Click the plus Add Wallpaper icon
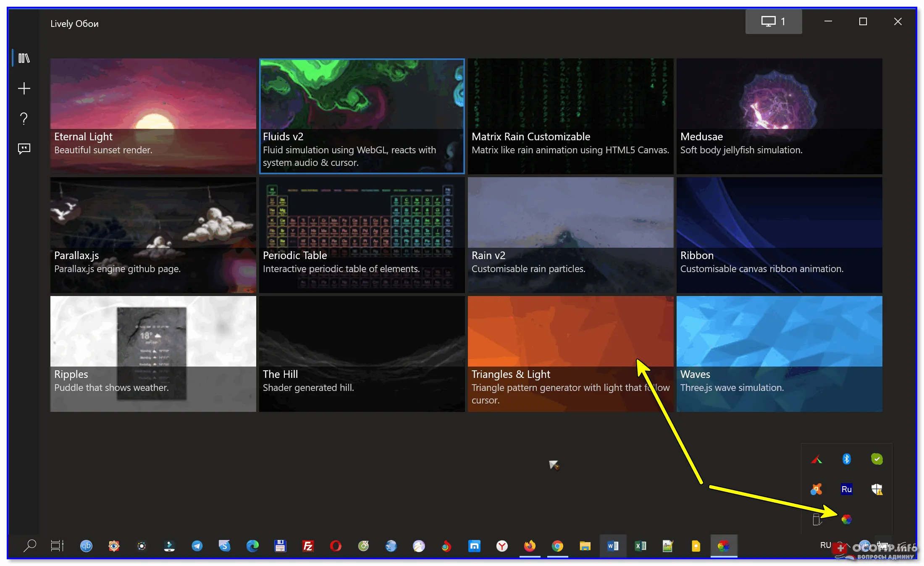This screenshot has width=924, height=566. pos(24,88)
